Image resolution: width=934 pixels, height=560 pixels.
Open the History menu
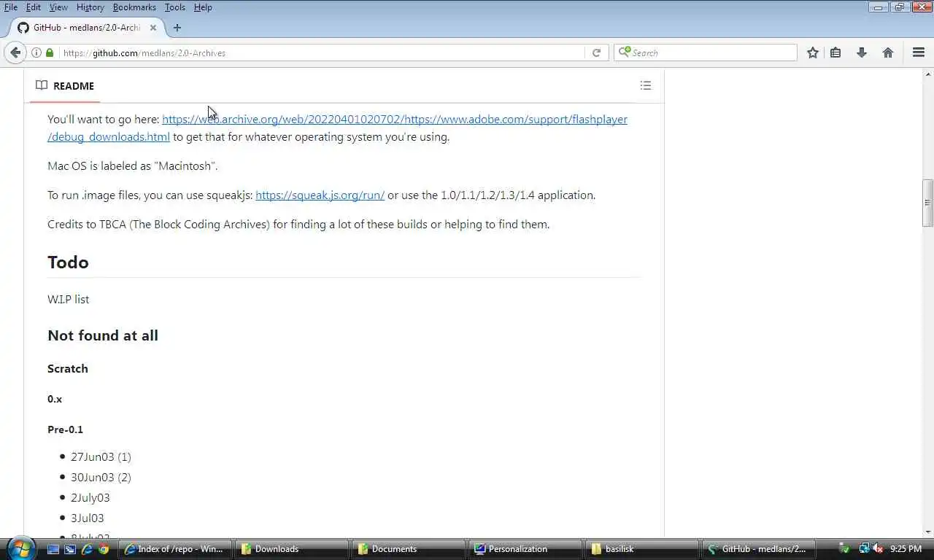90,7
